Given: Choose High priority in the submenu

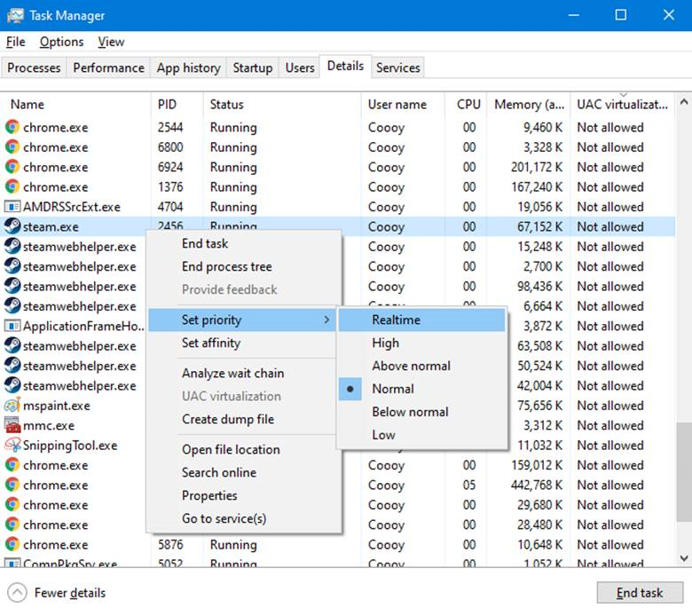Looking at the screenshot, I should pyautogui.click(x=421, y=343).
